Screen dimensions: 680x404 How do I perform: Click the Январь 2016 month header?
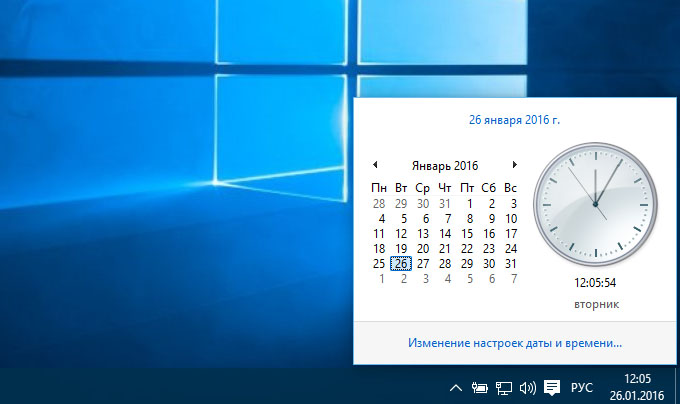(x=445, y=166)
